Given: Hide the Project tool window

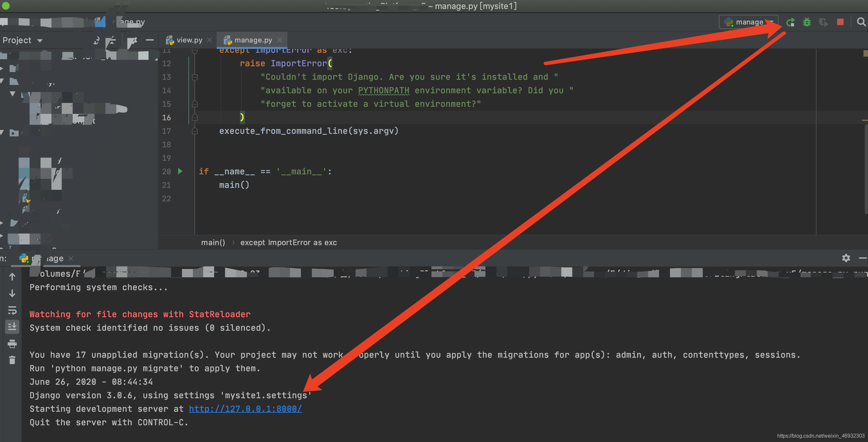Looking at the screenshot, I should [x=149, y=40].
